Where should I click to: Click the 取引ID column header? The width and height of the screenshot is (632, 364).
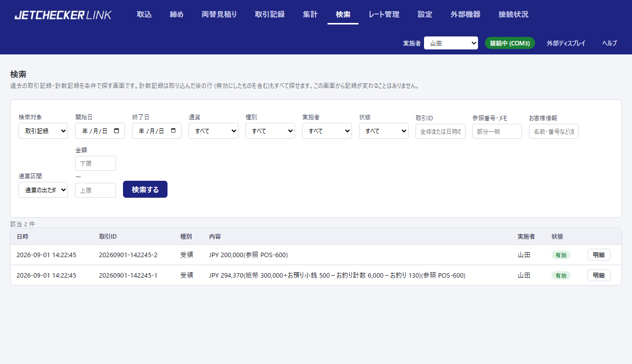(108, 236)
